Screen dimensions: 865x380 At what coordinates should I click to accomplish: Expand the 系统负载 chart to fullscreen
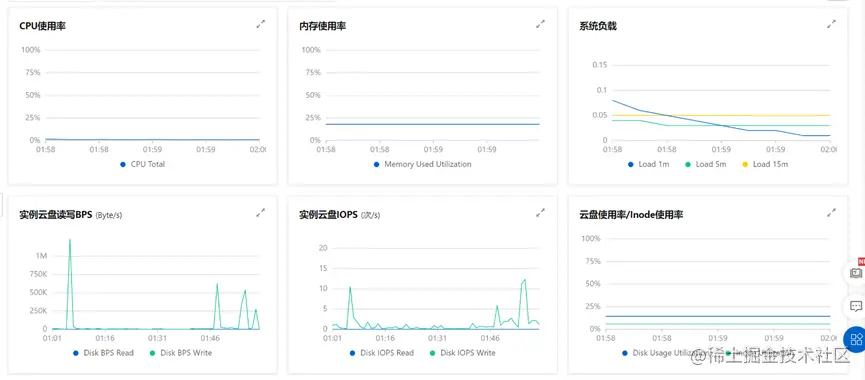(x=831, y=24)
